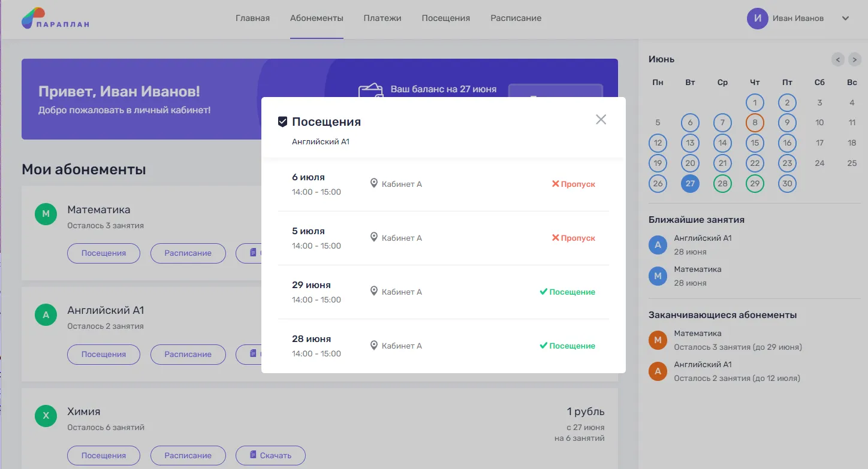868x469 pixels.
Task: Click Скачать button for Химия subscription
Action: [270, 455]
